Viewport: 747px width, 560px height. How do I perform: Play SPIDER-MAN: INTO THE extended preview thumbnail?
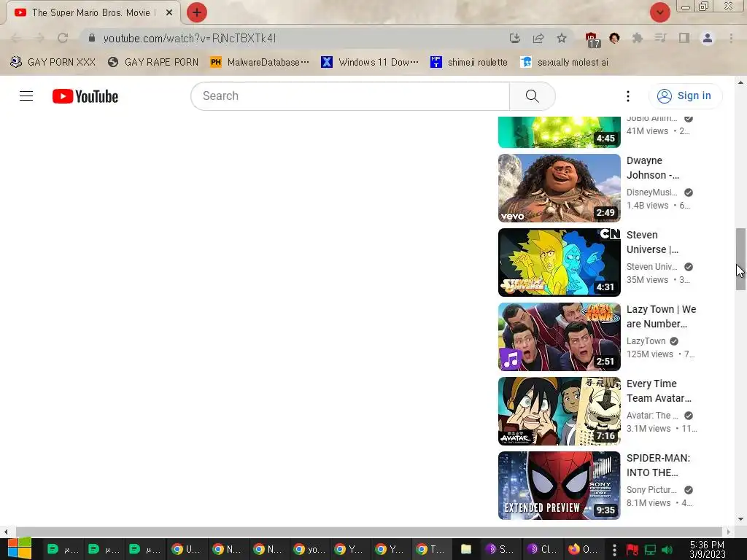point(560,485)
